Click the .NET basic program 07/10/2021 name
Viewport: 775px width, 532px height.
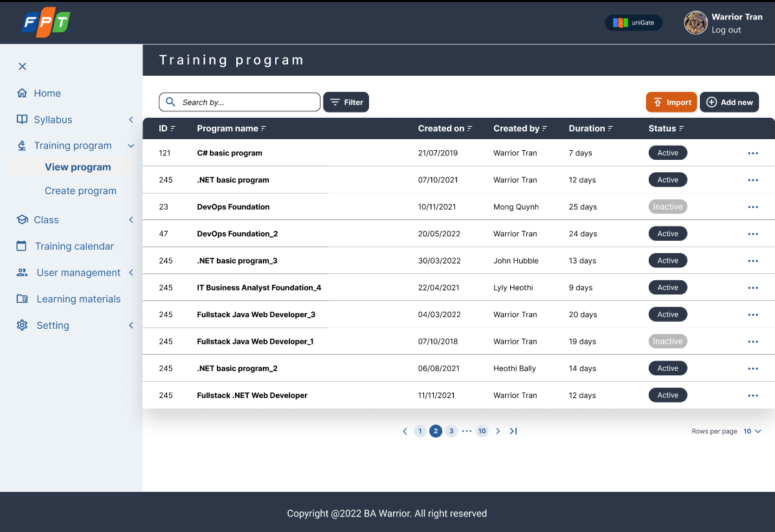click(x=233, y=180)
